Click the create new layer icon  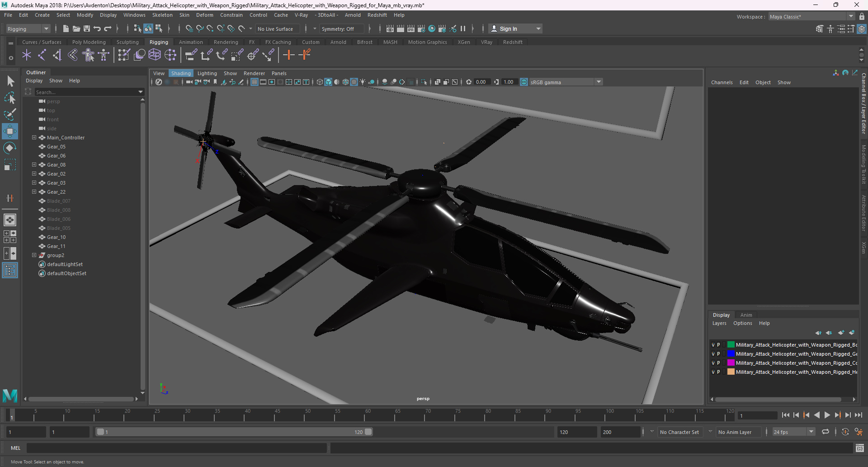[x=841, y=333]
